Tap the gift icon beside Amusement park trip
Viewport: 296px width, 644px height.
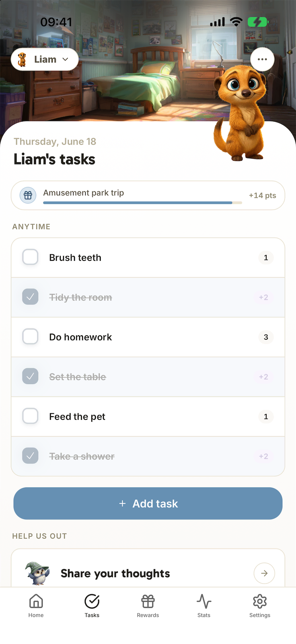point(28,195)
